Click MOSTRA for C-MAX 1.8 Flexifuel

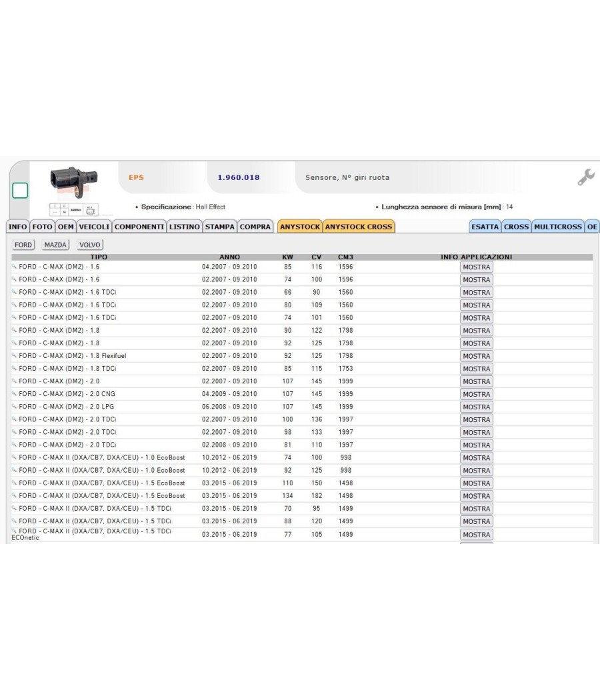[477, 356]
